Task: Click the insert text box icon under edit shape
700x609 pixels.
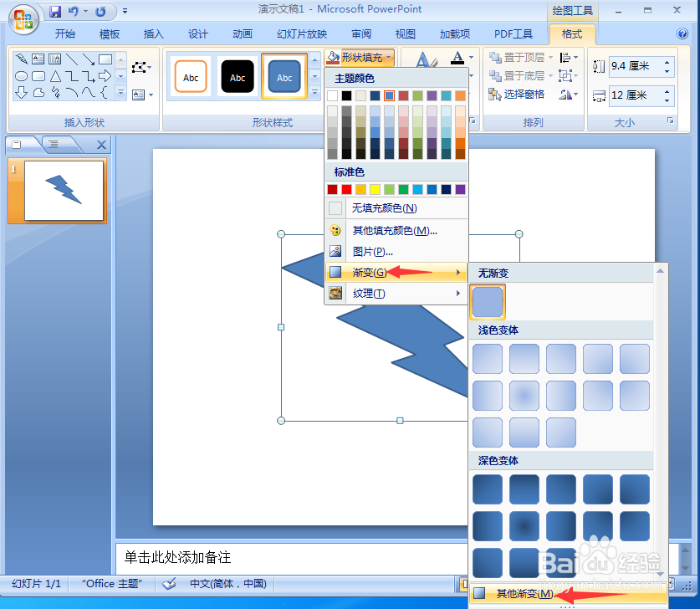Action: 139,95
